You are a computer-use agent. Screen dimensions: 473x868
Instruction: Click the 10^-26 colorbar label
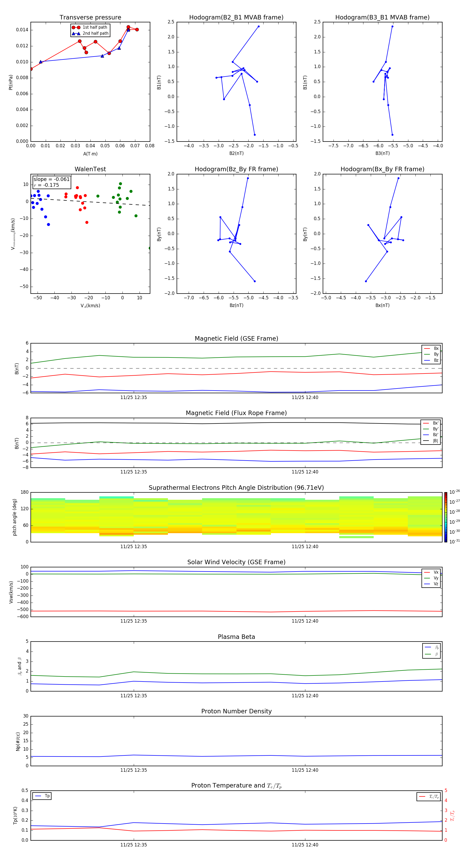tap(455, 492)
